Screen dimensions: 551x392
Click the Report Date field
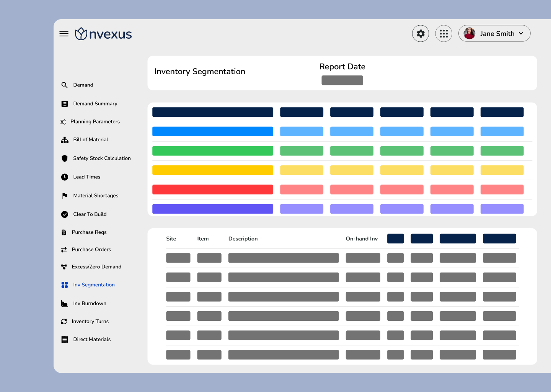click(342, 80)
